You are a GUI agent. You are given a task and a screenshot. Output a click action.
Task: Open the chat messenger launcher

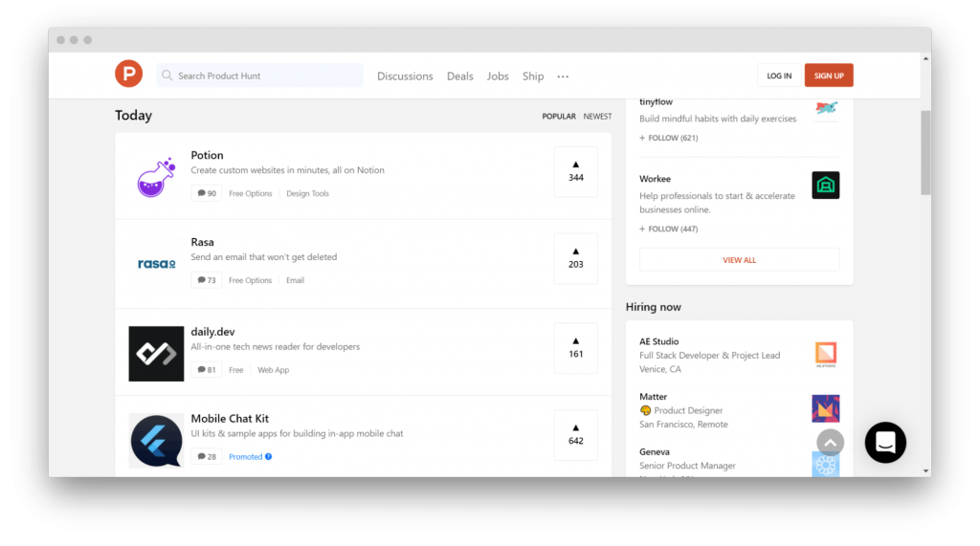pos(885,443)
